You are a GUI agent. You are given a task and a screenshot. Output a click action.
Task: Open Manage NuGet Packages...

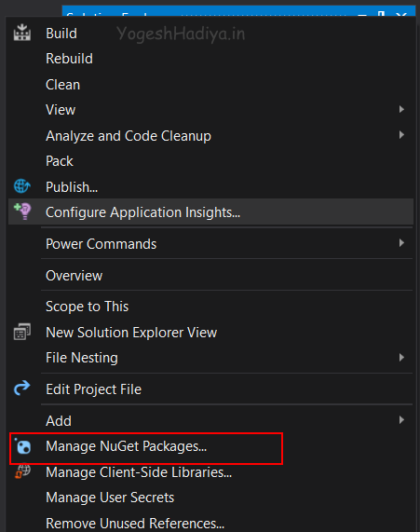(210, 446)
